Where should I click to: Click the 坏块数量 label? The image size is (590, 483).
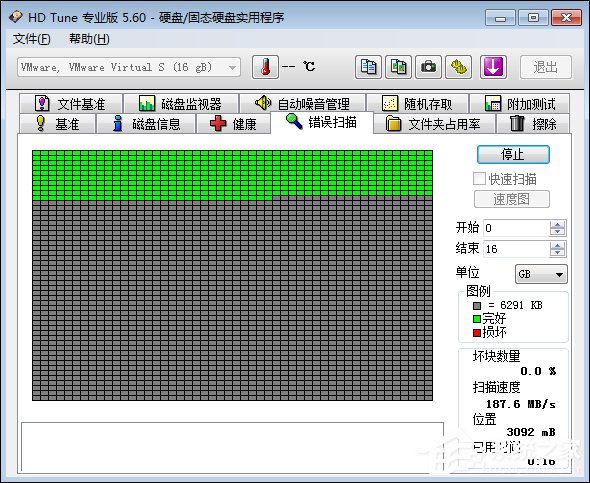tap(497, 356)
